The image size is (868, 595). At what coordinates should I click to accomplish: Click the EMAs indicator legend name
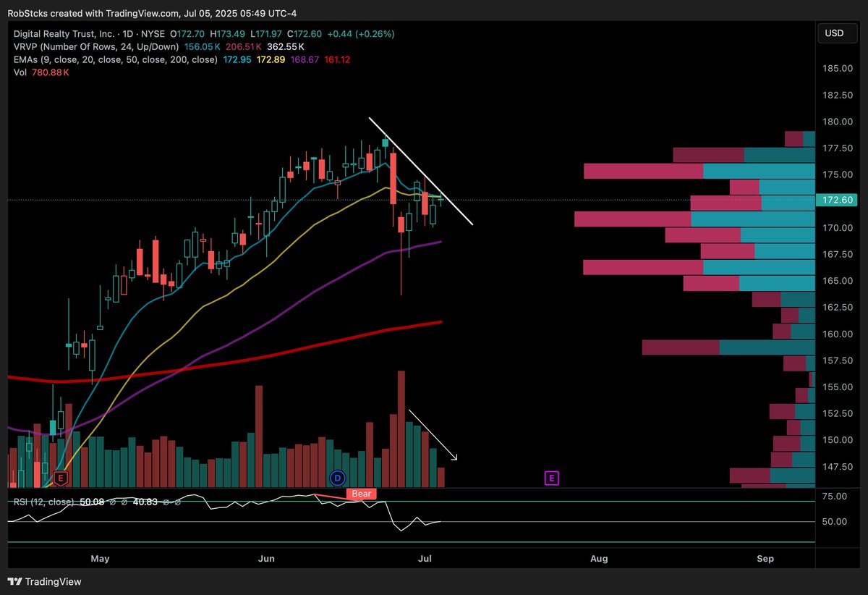click(x=115, y=59)
